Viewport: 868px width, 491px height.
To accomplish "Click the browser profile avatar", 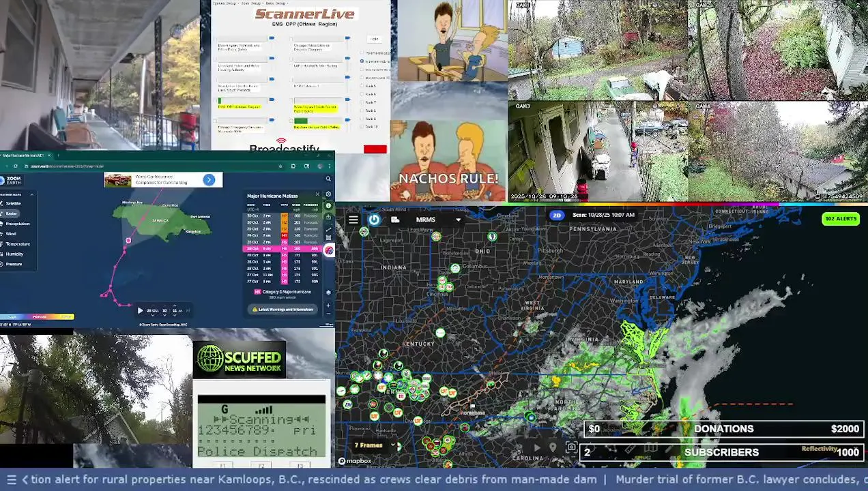I will coord(320,166).
